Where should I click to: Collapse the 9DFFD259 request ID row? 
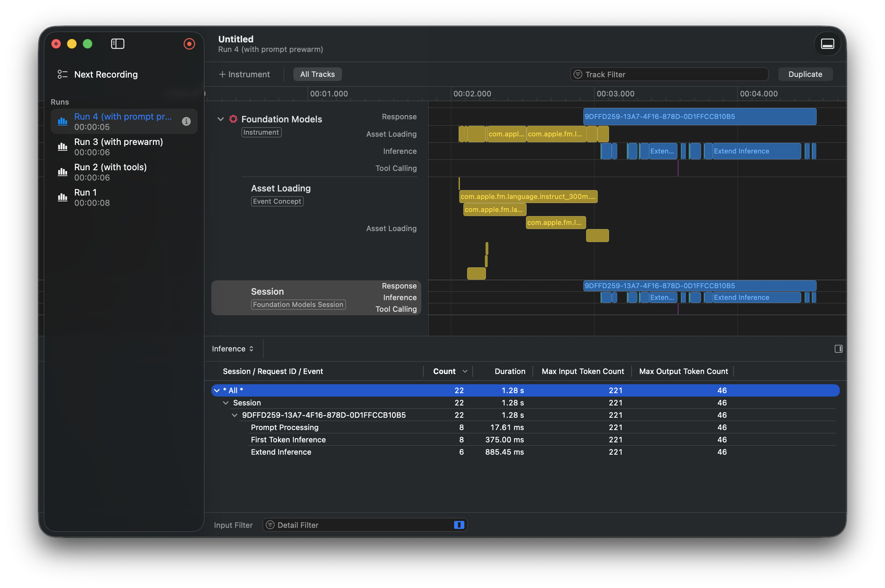[x=234, y=415]
